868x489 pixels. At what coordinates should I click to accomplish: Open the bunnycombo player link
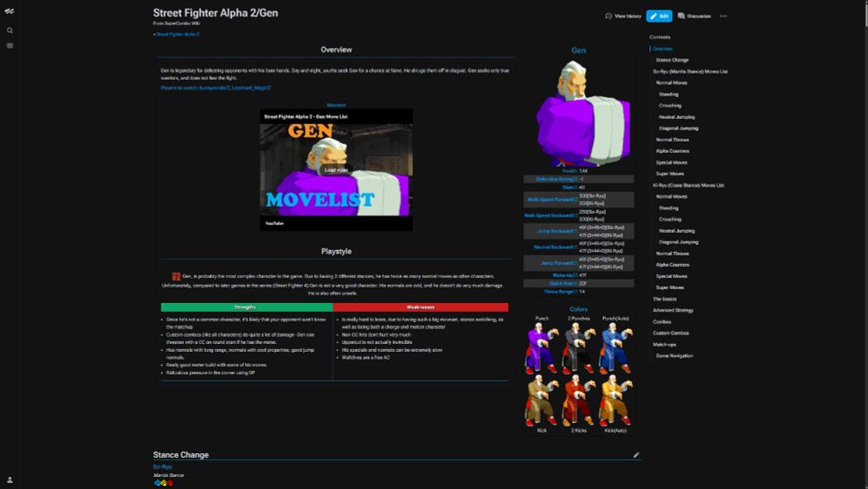pos(214,88)
